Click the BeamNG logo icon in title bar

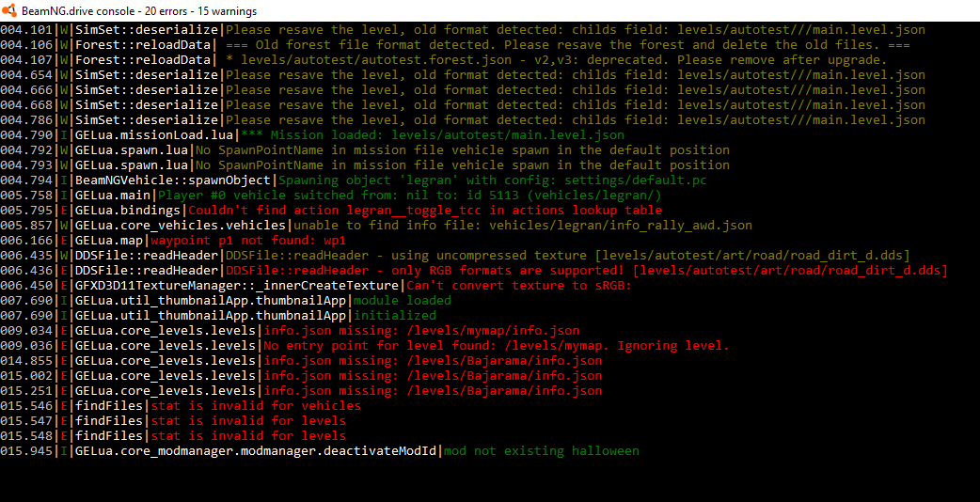(10, 10)
